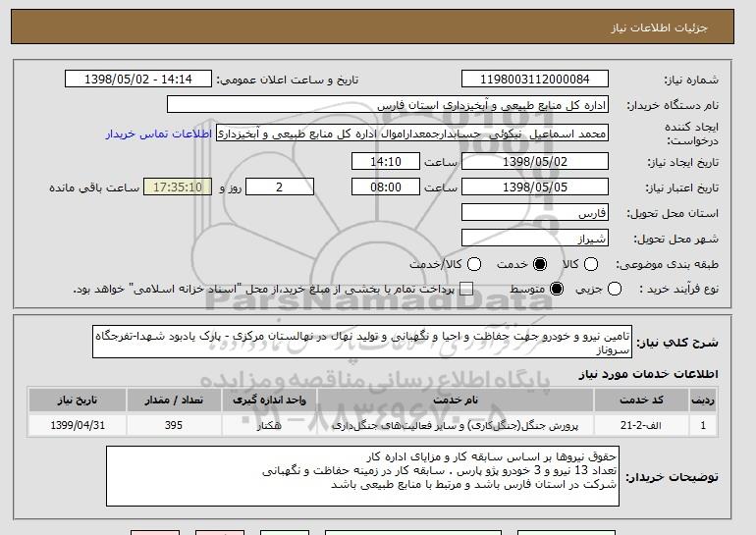This screenshot has width=756, height=535.
Task: Click the تاریخ نیاز column header
Action: (x=78, y=401)
